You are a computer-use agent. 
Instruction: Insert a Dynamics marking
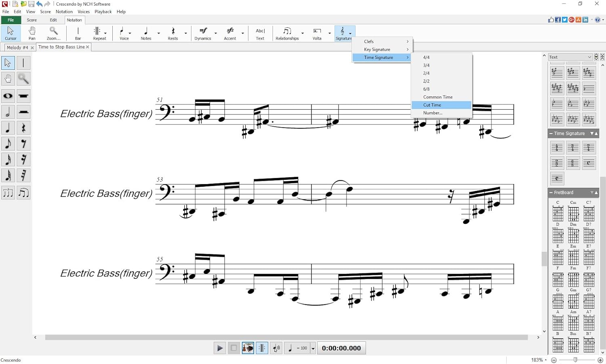(x=203, y=32)
